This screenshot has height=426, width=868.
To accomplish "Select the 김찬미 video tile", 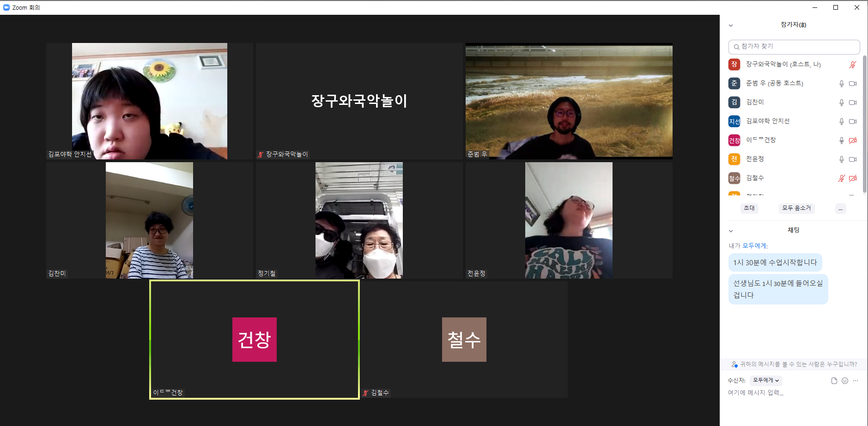I will [x=150, y=220].
